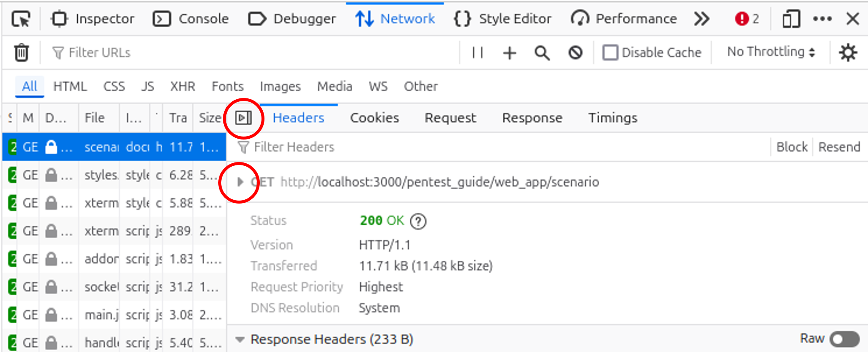Open network search magnifier

[542, 53]
